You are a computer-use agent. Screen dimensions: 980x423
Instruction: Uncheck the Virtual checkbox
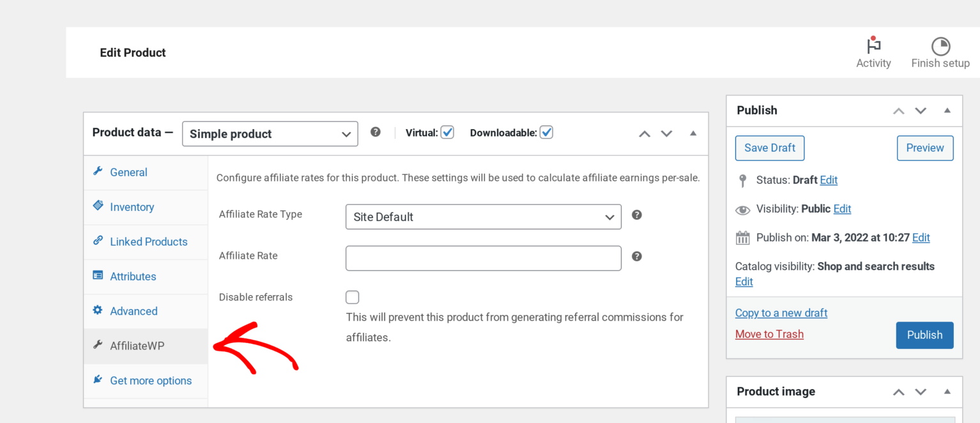(447, 132)
